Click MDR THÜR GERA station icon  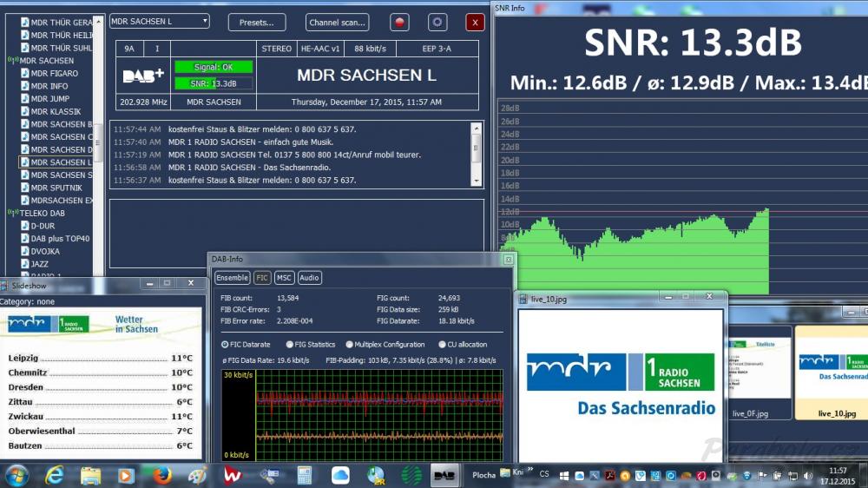click(25, 23)
